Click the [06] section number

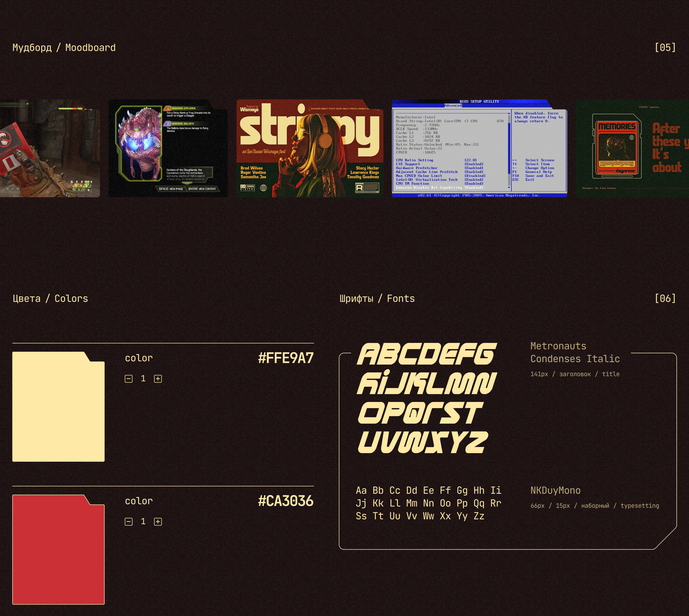click(x=665, y=298)
